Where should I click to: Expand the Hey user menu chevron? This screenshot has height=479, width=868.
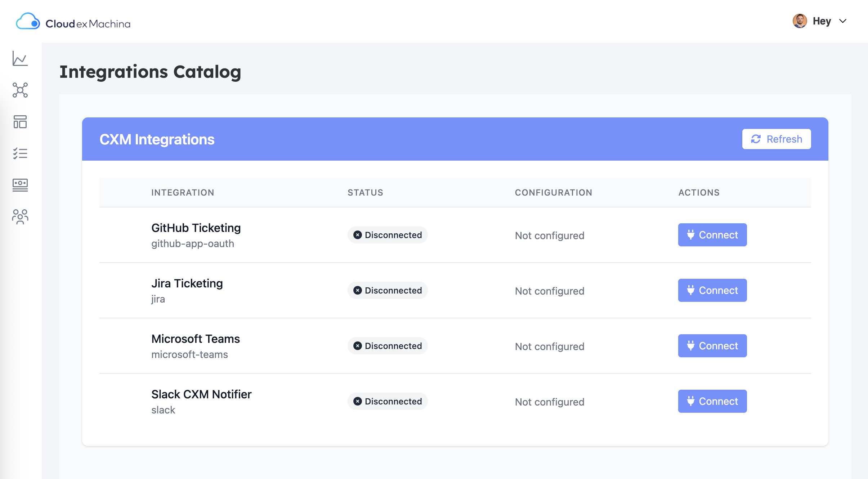click(x=843, y=21)
